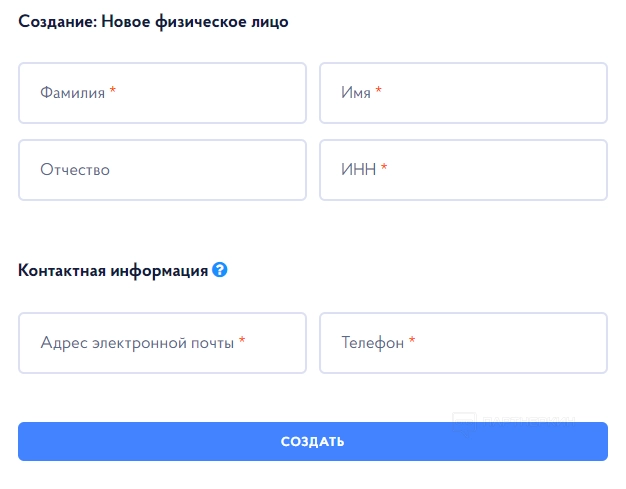Click the heading Создание: Новое физическое лицо
626x489 pixels.
pyautogui.click(x=153, y=21)
